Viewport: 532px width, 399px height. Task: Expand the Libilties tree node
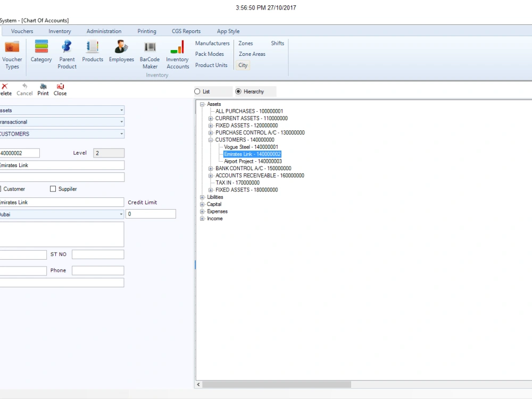tap(202, 197)
